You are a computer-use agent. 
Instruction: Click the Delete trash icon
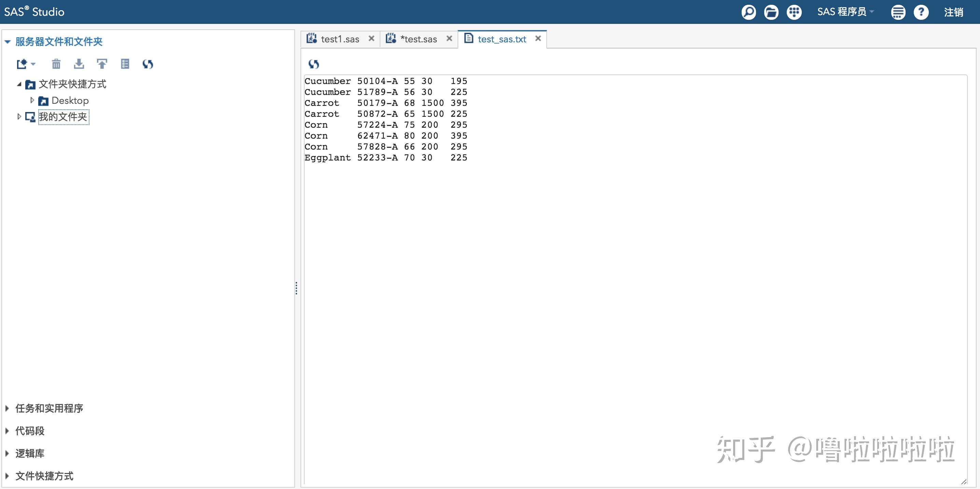coord(56,64)
